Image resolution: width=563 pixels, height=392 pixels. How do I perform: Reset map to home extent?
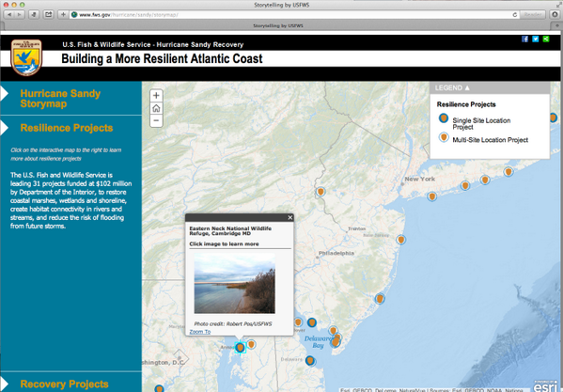(x=156, y=108)
